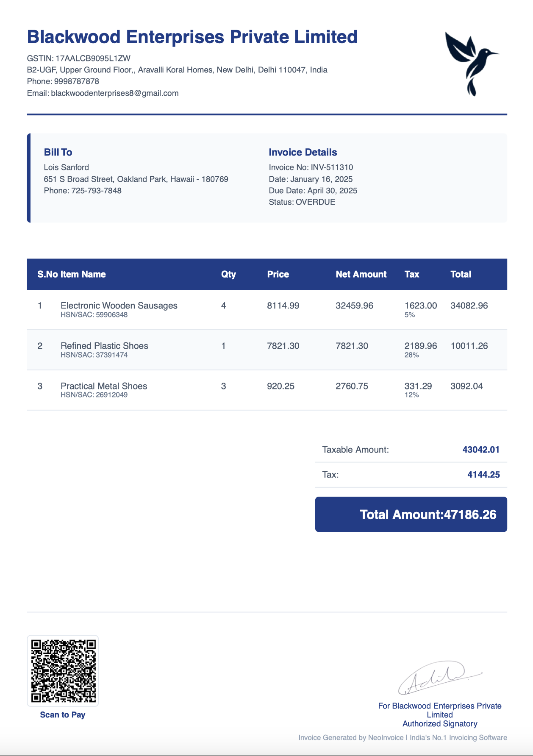Image resolution: width=533 pixels, height=756 pixels.
Task: Select the Item Name column header
Action: pyautogui.click(x=83, y=274)
